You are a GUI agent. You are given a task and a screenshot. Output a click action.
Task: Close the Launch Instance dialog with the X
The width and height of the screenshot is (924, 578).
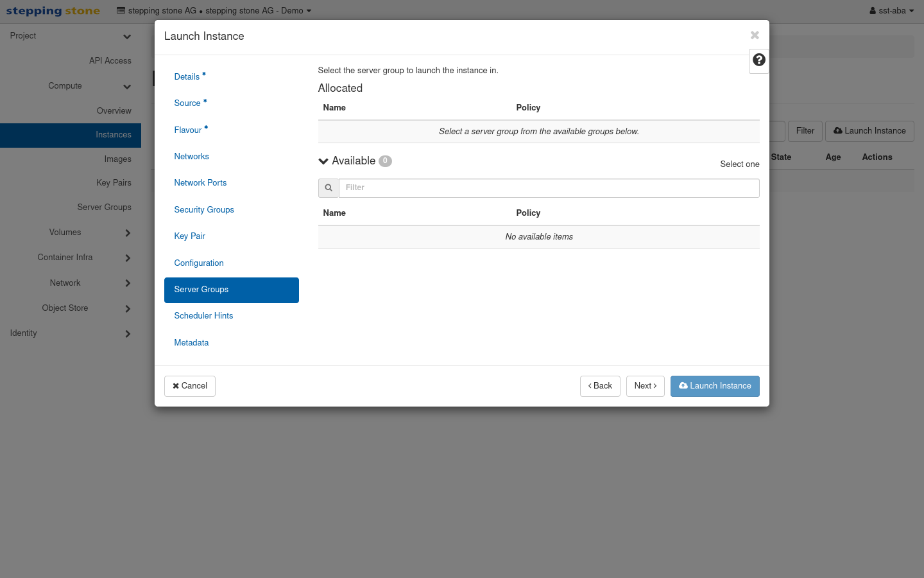[755, 35]
